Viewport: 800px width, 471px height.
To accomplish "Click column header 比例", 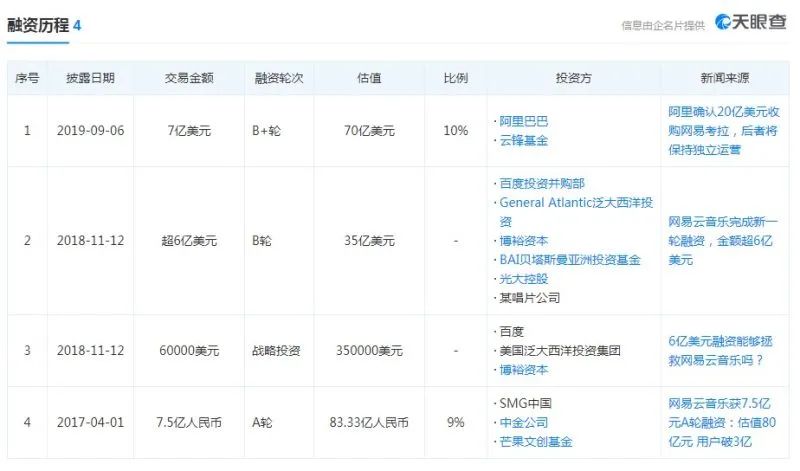I will [456, 78].
